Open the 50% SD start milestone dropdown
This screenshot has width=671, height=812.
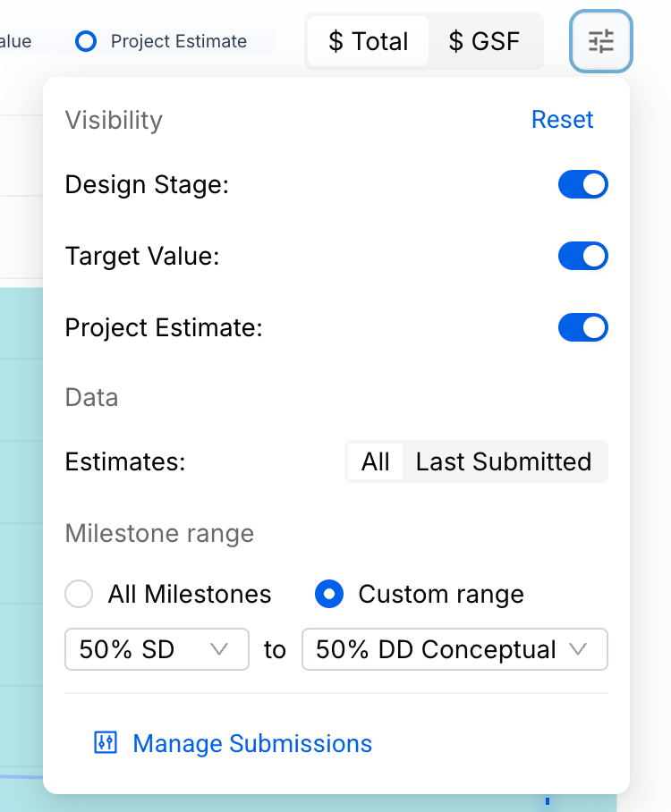156,649
